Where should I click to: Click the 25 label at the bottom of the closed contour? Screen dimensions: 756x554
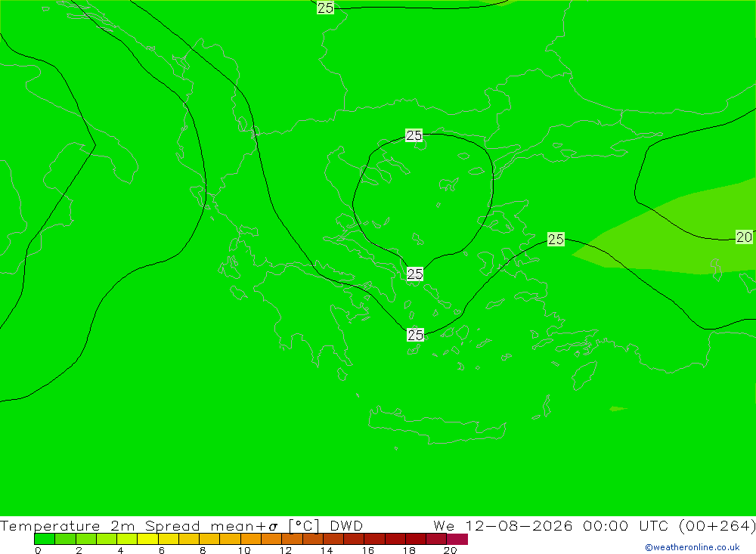pyautogui.click(x=415, y=274)
